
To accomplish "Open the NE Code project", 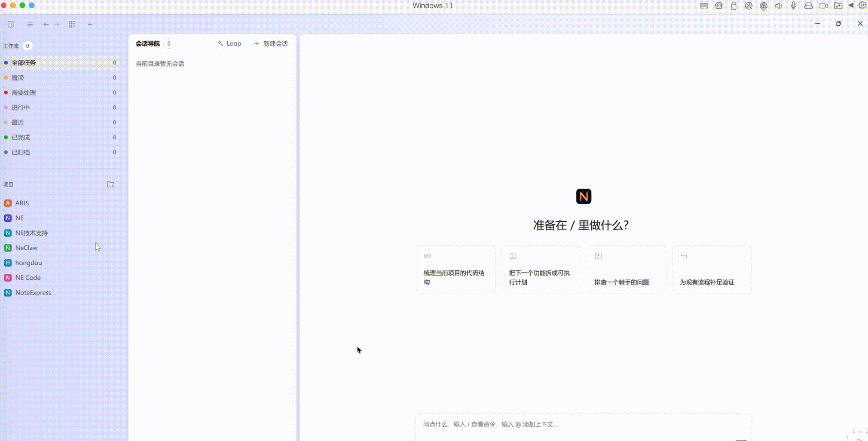I will pos(61,278).
